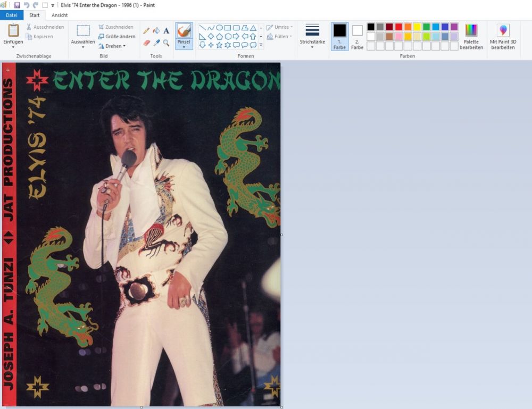Viewport: 532px width, 409px height.
Task: Choose the isosceles Triangle shape
Action: (x=253, y=28)
